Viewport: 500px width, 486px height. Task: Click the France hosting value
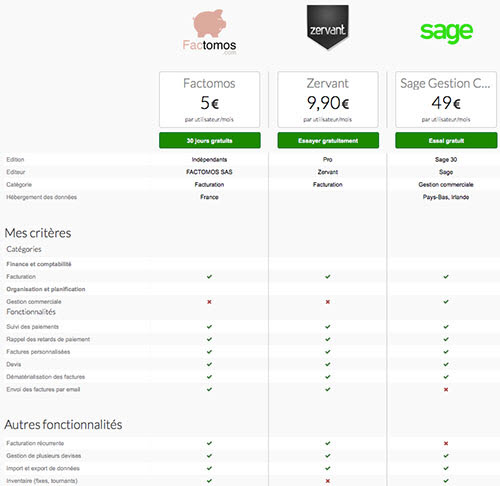[x=209, y=197]
